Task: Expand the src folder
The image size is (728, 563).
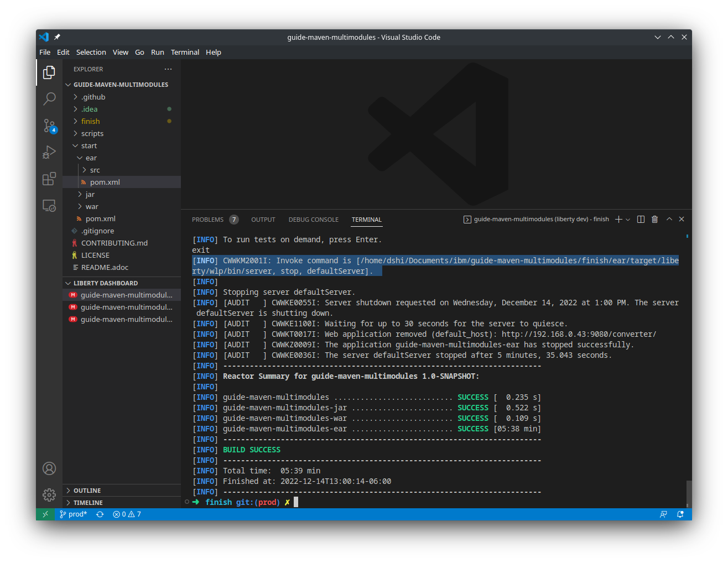Action: coord(122,170)
